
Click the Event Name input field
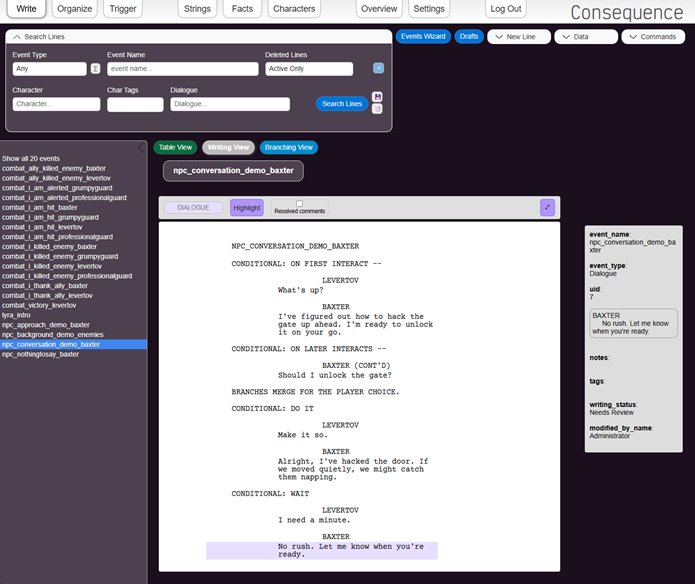(x=183, y=69)
